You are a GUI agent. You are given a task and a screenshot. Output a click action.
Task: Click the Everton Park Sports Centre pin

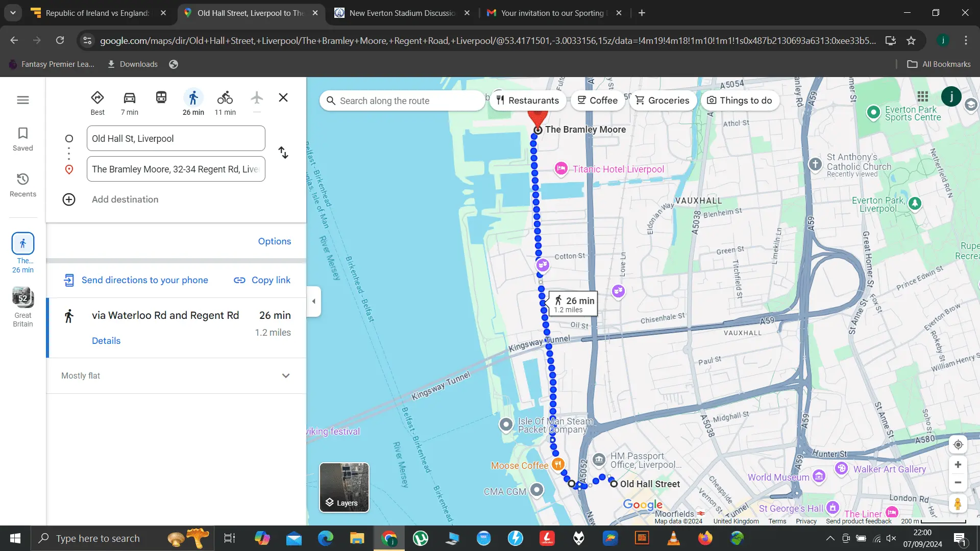pos(873,112)
